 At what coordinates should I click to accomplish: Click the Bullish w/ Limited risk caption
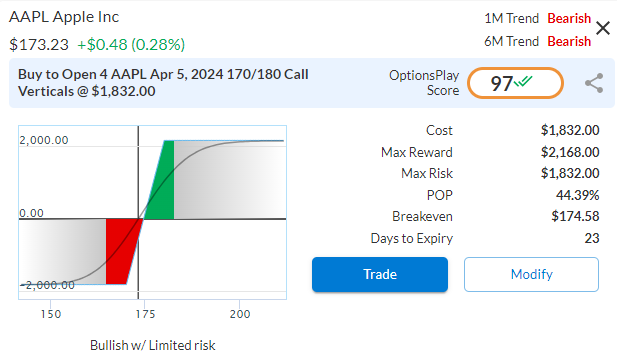pos(153,345)
